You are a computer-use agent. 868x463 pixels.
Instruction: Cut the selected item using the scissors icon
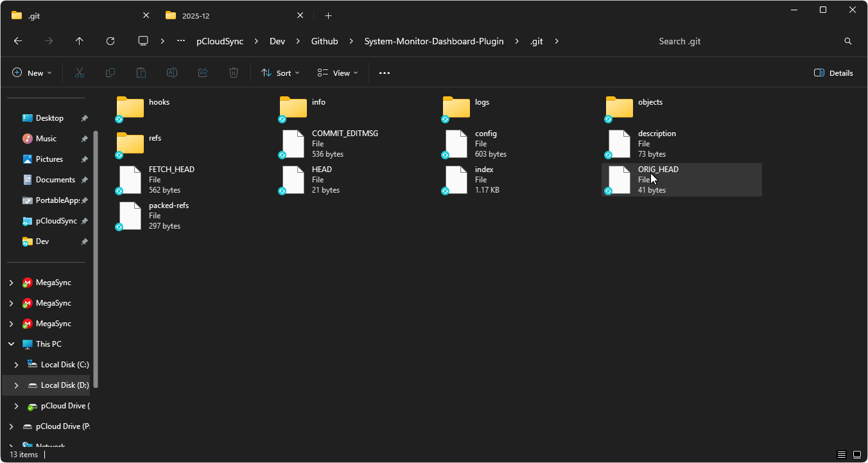(79, 73)
